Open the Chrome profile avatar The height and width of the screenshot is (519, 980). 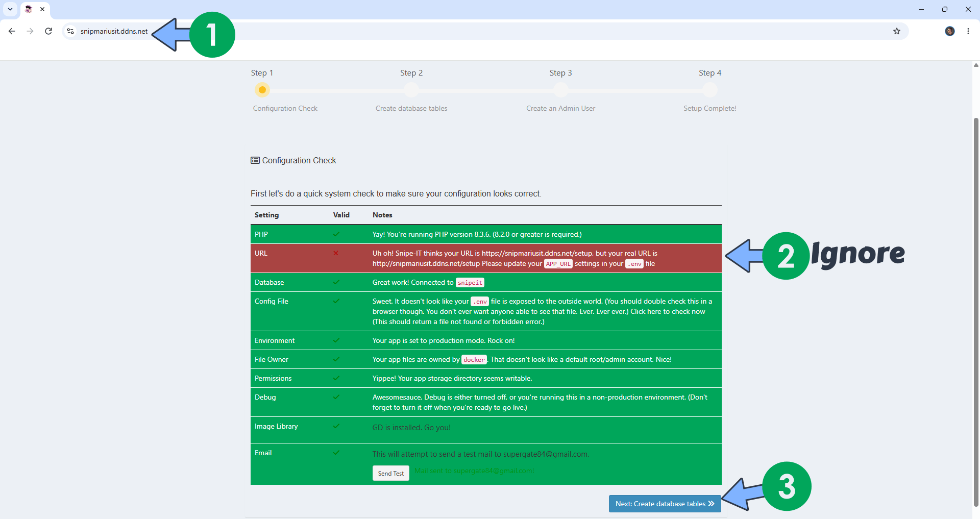click(950, 31)
